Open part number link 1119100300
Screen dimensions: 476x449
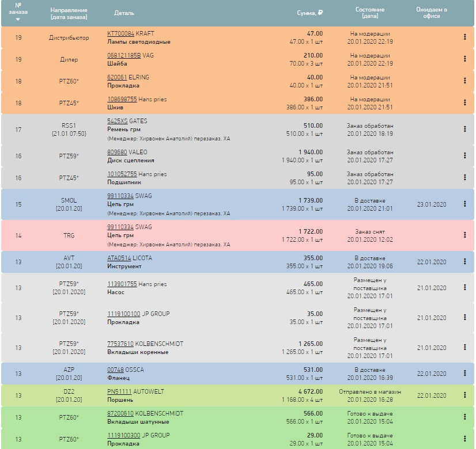click(x=123, y=435)
